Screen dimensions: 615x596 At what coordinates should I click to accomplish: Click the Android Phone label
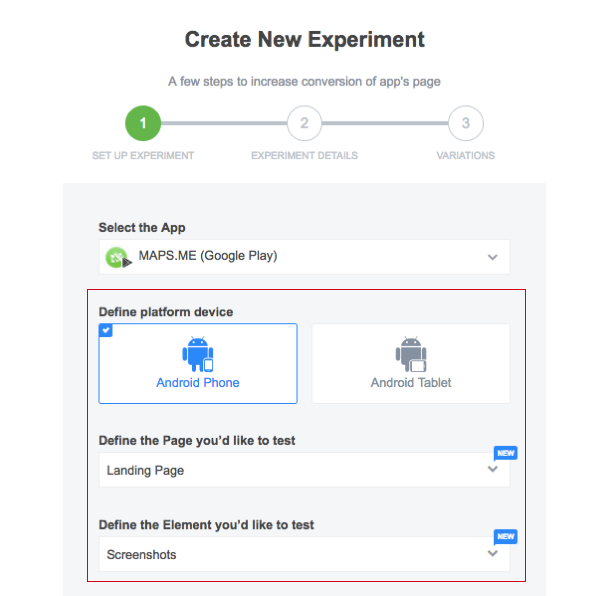[198, 382]
